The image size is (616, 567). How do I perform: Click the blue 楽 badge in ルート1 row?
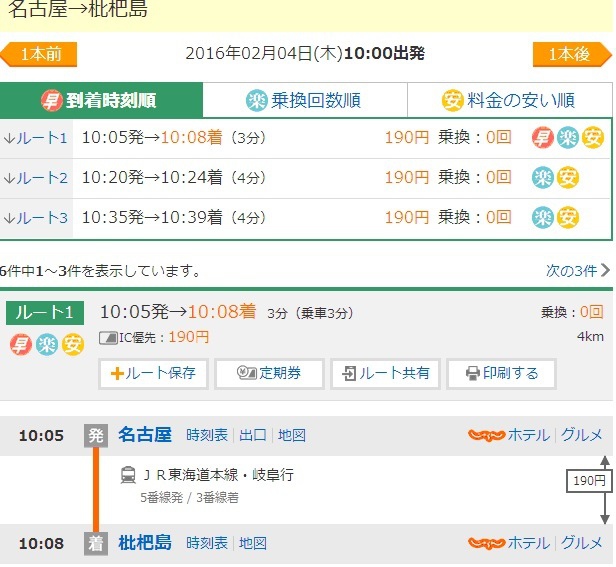pos(568,138)
